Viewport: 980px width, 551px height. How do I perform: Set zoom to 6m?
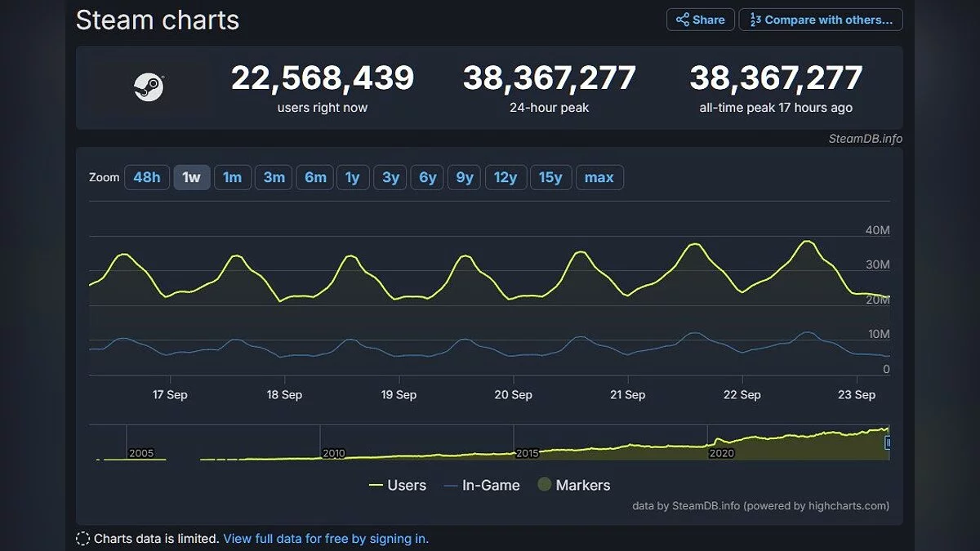[x=315, y=177]
